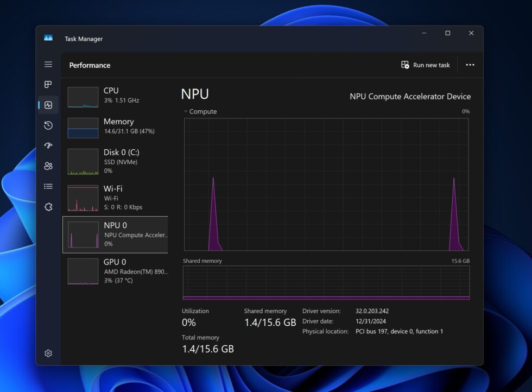This screenshot has height=392, width=532.
Task: Open the Users page icon
Action: click(48, 166)
